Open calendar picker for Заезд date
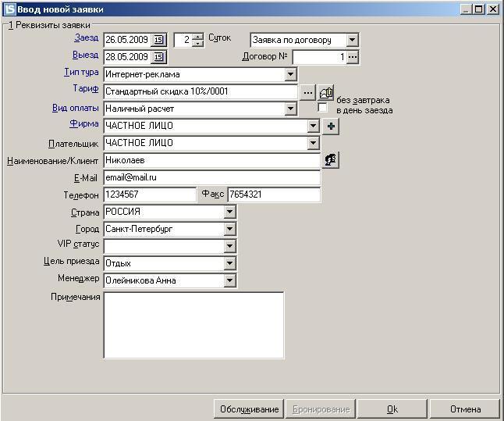 pyautogui.click(x=159, y=40)
